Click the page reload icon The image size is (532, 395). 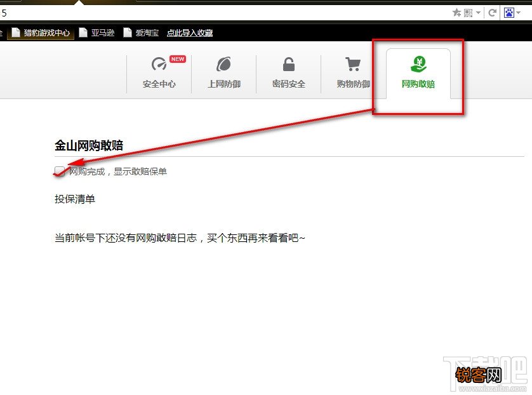[x=492, y=13]
